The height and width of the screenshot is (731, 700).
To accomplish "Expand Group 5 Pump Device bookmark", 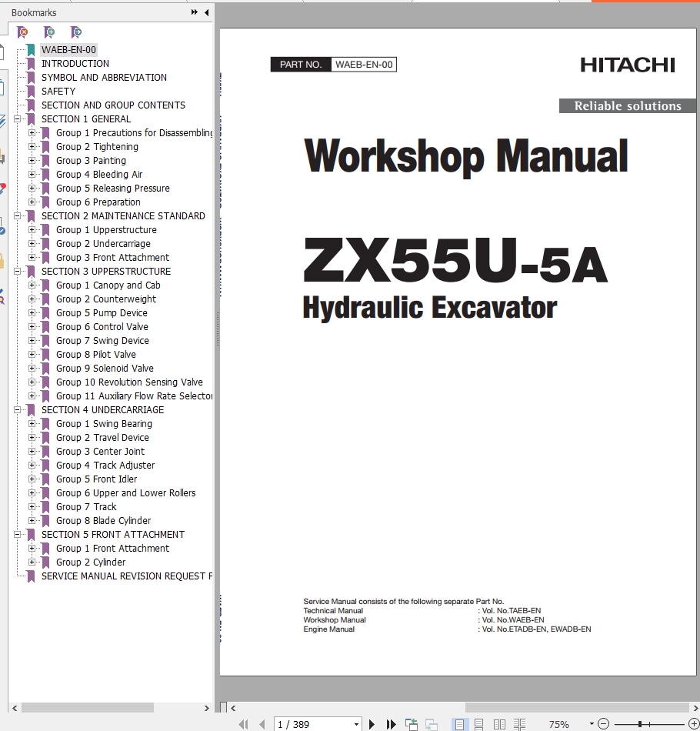I will point(32,313).
